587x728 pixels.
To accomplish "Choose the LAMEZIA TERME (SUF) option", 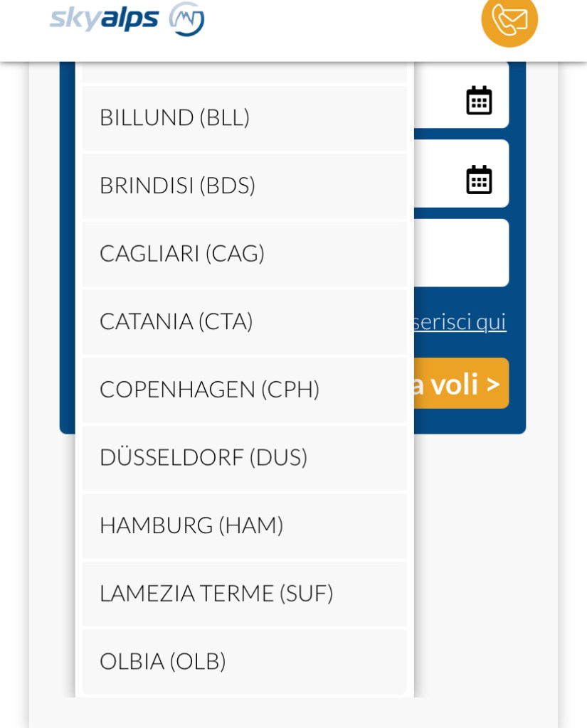I will [x=244, y=593].
